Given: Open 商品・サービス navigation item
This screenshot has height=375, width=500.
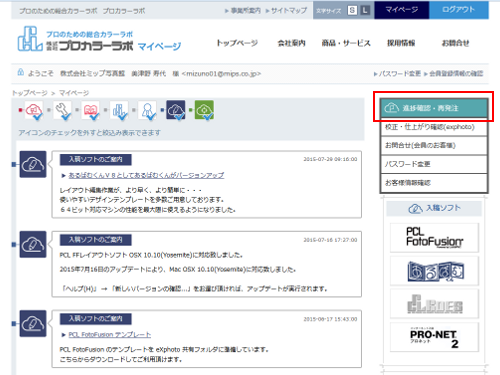Looking at the screenshot, I should (346, 43).
